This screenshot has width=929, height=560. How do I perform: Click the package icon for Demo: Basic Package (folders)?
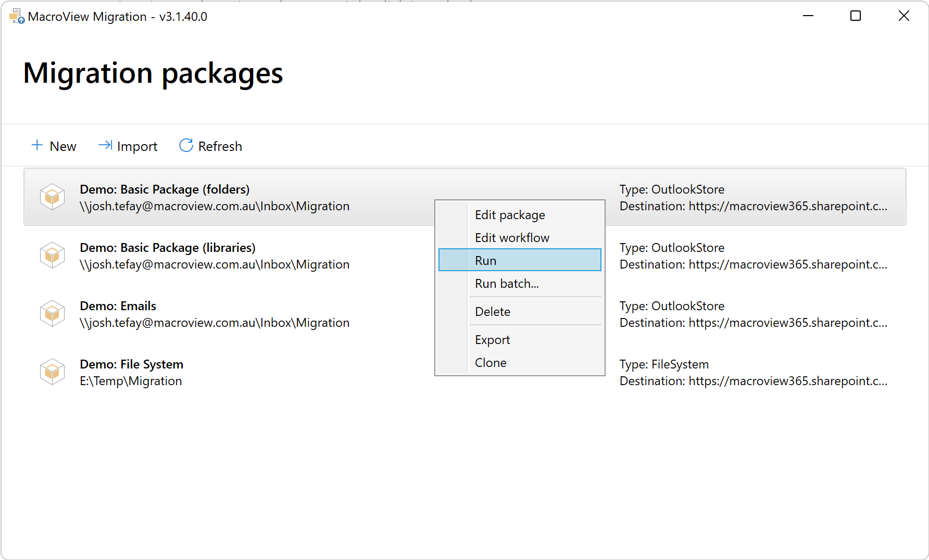(53, 197)
